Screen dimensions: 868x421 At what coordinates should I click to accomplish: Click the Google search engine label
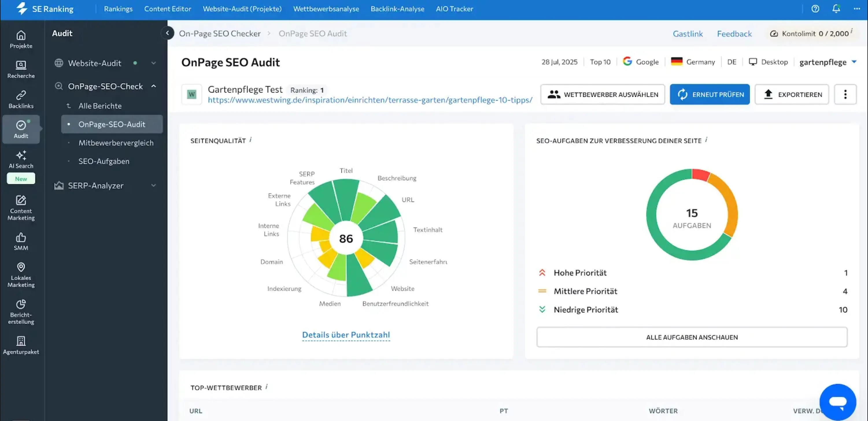[640, 62]
